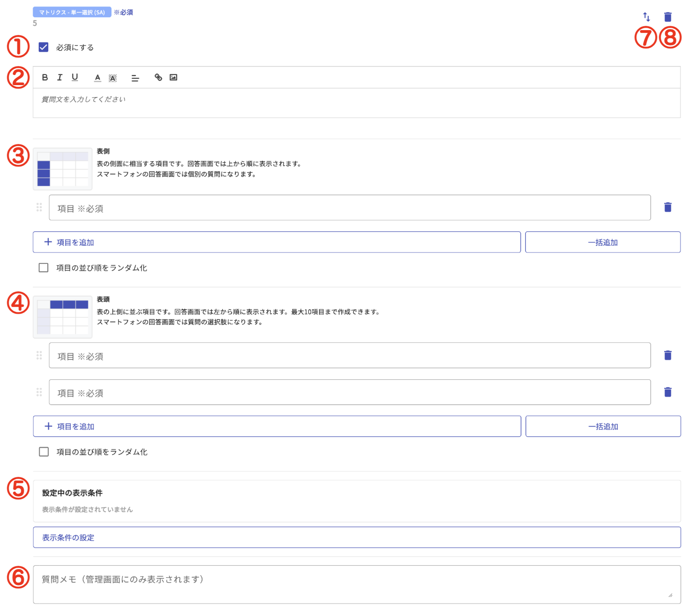
Task: Uncheck the 必須にする checkbox
Action: point(44,47)
